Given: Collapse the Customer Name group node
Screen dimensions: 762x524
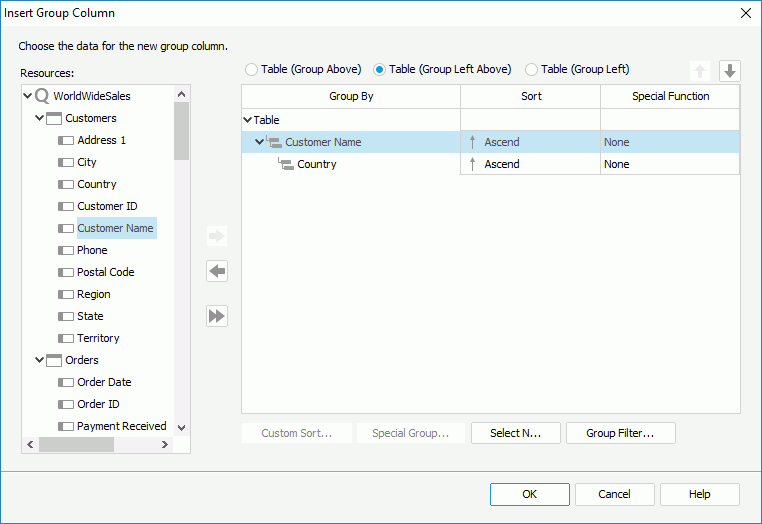Looking at the screenshot, I should [260, 141].
